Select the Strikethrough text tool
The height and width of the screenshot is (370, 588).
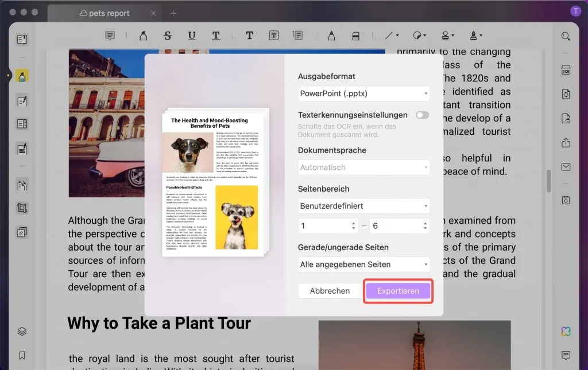pyautogui.click(x=168, y=35)
